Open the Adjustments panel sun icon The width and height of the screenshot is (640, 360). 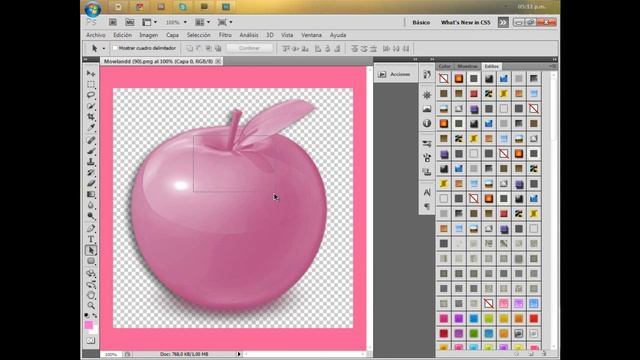click(x=427, y=95)
